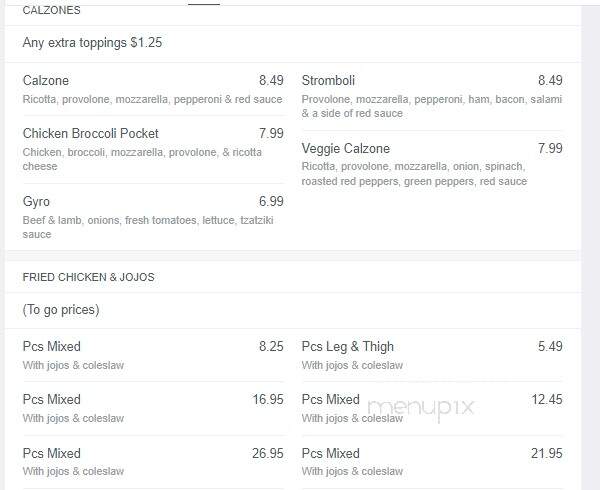Screen dimensions: 600x490
Task: Click the menupix watermark logo
Action: [421, 409]
